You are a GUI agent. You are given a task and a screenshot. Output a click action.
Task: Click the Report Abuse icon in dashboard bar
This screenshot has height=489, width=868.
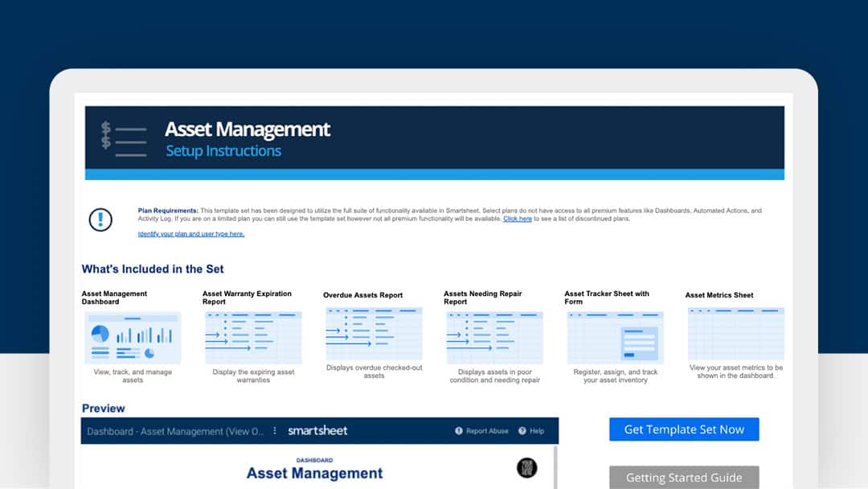(x=458, y=430)
